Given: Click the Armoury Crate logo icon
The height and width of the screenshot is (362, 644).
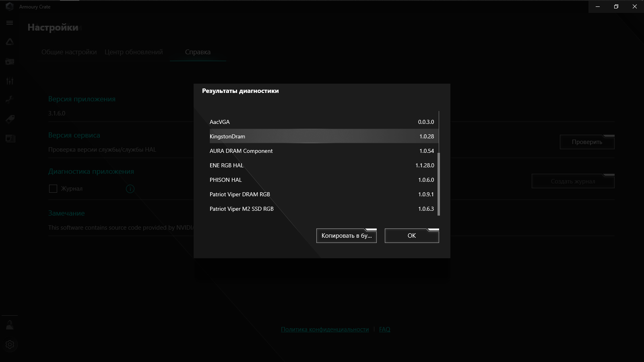Looking at the screenshot, I should tap(10, 6).
